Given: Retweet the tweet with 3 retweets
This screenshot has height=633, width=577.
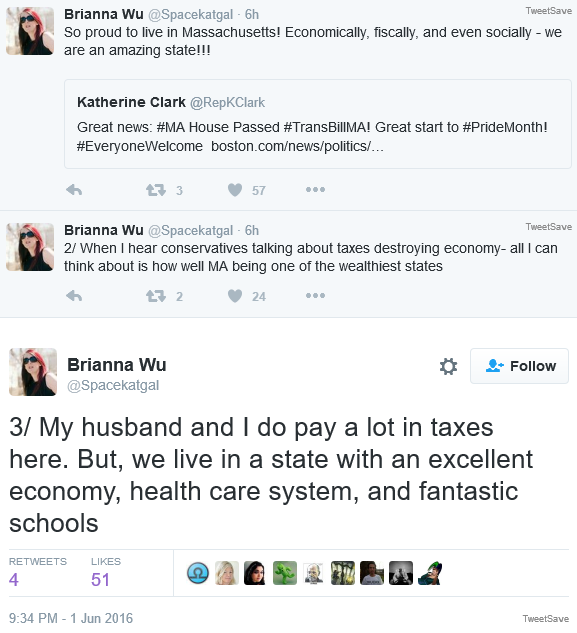Looking at the screenshot, I should tap(156, 190).
